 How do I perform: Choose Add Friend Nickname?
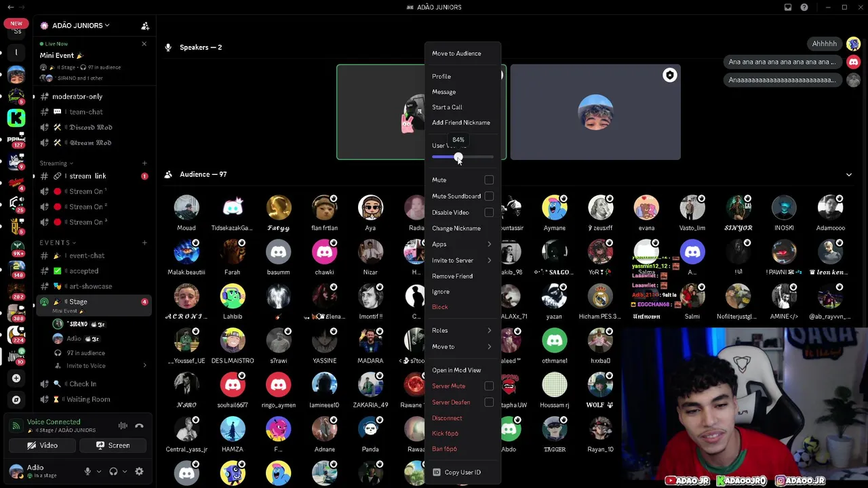pyautogui.click(x=462, y=123)
